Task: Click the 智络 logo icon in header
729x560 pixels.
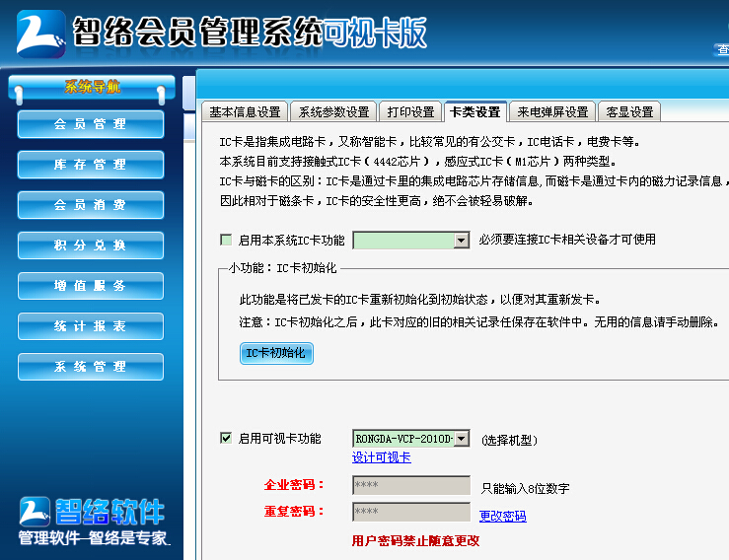Action: 40,34
